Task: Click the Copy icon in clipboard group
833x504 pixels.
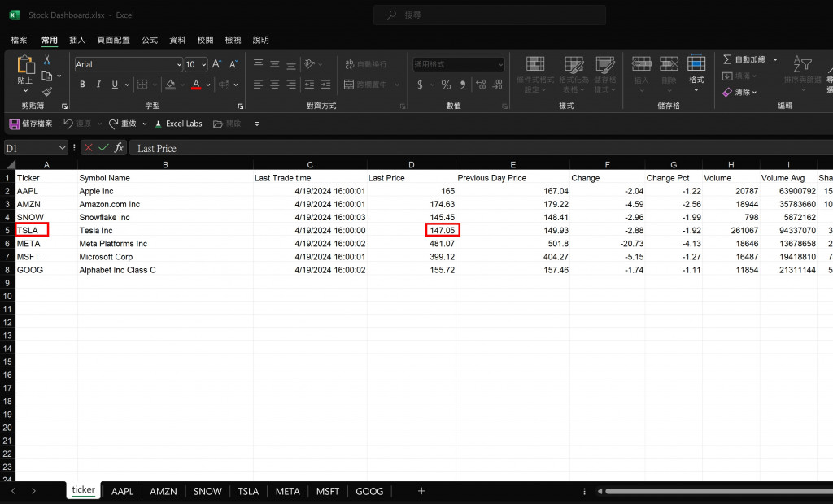Action: tap(46, 76)
